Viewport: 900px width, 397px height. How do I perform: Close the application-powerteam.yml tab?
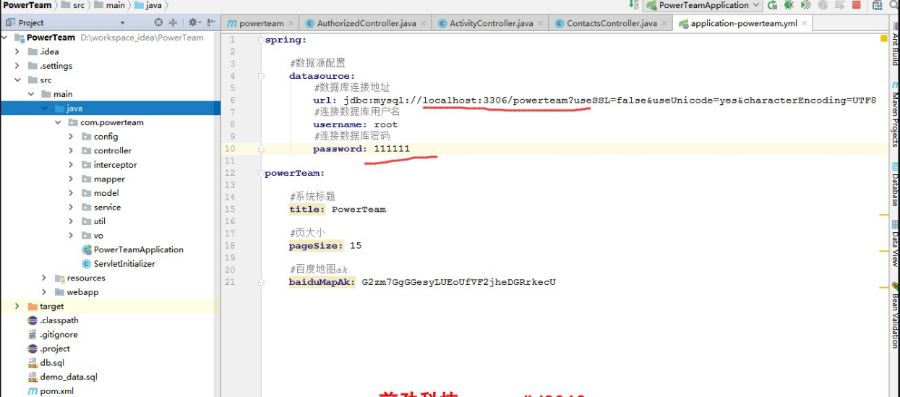pyautogui.click(x=804, y=24)
